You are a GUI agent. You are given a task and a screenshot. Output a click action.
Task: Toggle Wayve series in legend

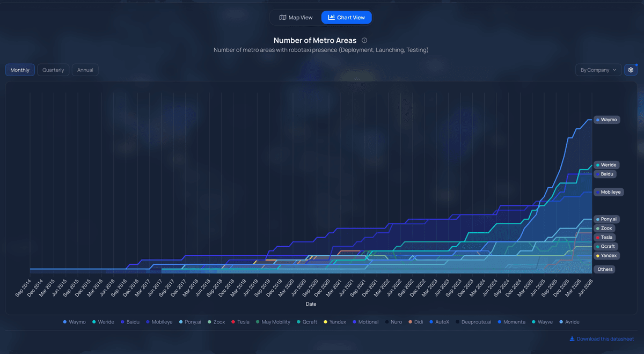click(x=543, y=322)
